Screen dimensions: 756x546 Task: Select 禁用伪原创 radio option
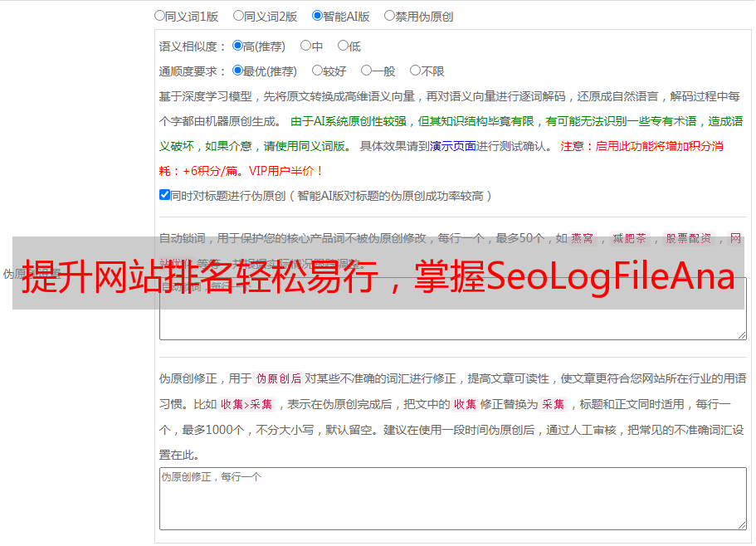click(x=389, y=16)
